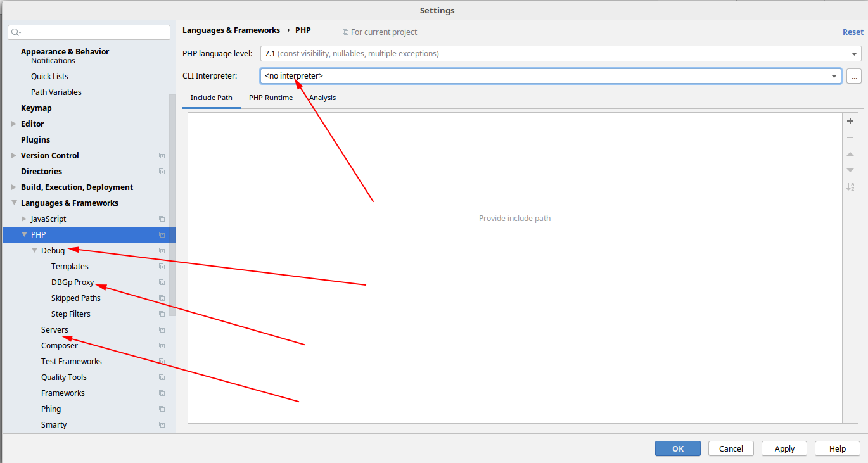Click the Help button
Viewport: 868px width, 463px height.
click(838, 448)
